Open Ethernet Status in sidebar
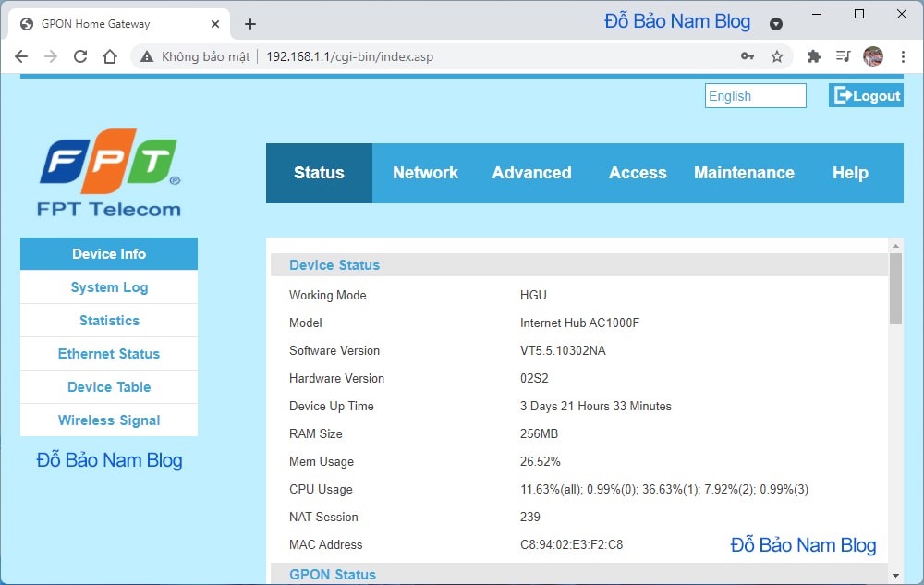Image resolution: width=924 pixels, height=585 pixels. coord(109,354)
